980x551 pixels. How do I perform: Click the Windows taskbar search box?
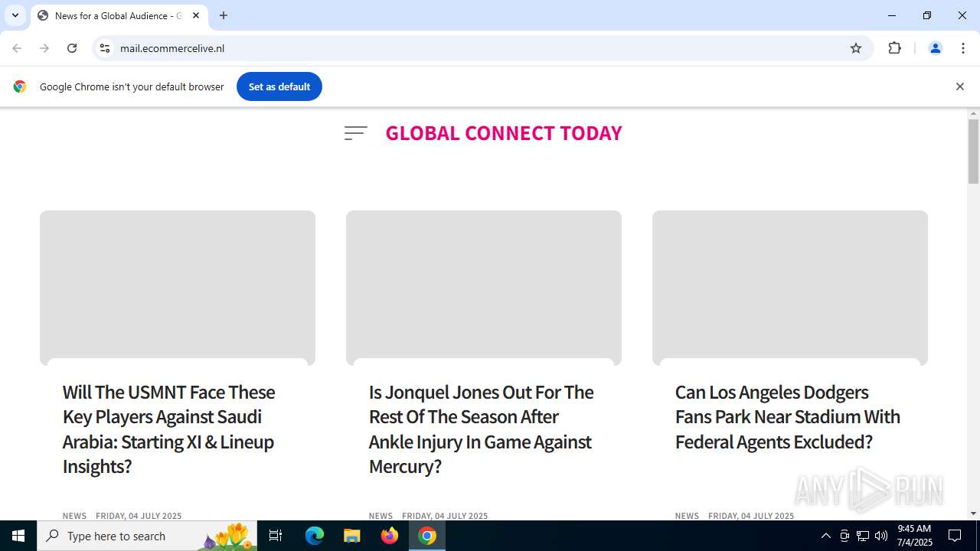[x=147, y=536]
